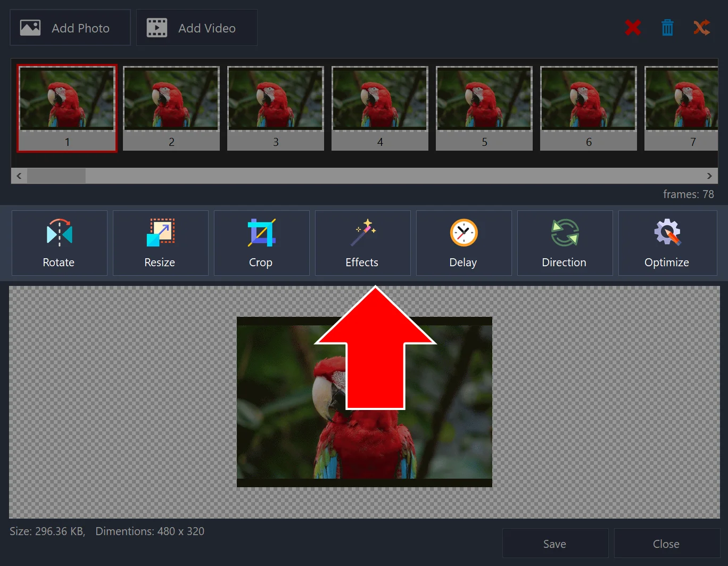Click the 'Size: 296.36 KB' text
Viewport: 728px width, 566px height.
47,531
